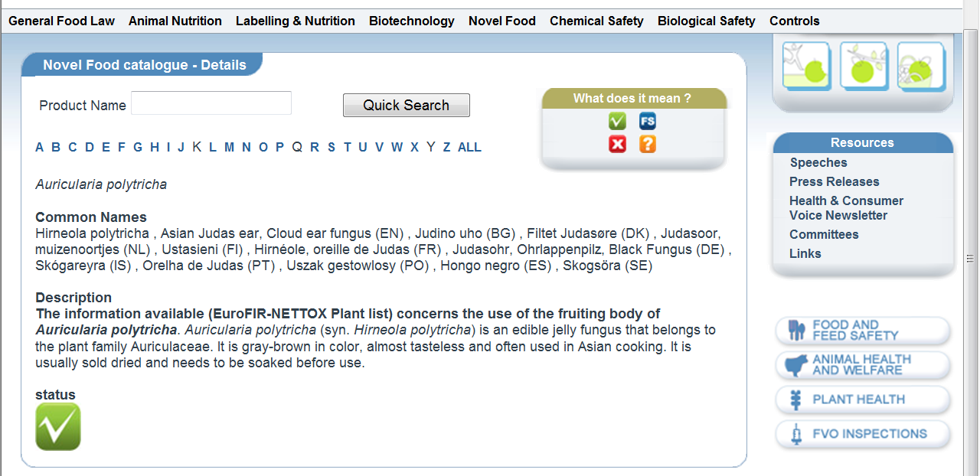980x476 pixels.
Task: Open the Plant Health banner
Action: tap(864, 399)
